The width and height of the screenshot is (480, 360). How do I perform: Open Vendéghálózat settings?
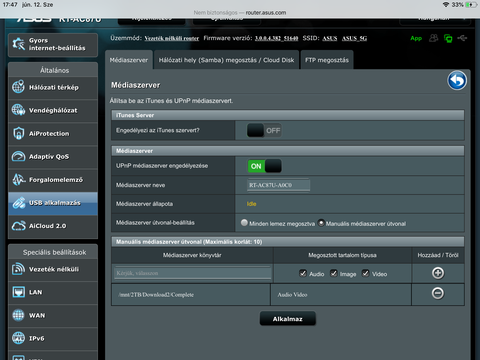point(53,110)
